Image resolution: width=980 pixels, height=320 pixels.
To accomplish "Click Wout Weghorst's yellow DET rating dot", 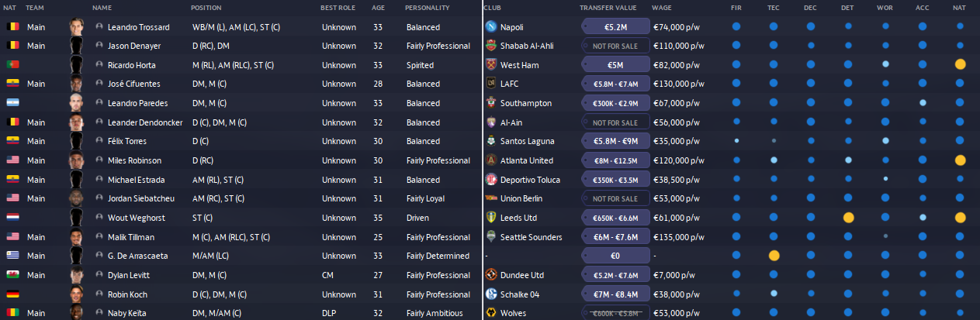I will 848,218.
